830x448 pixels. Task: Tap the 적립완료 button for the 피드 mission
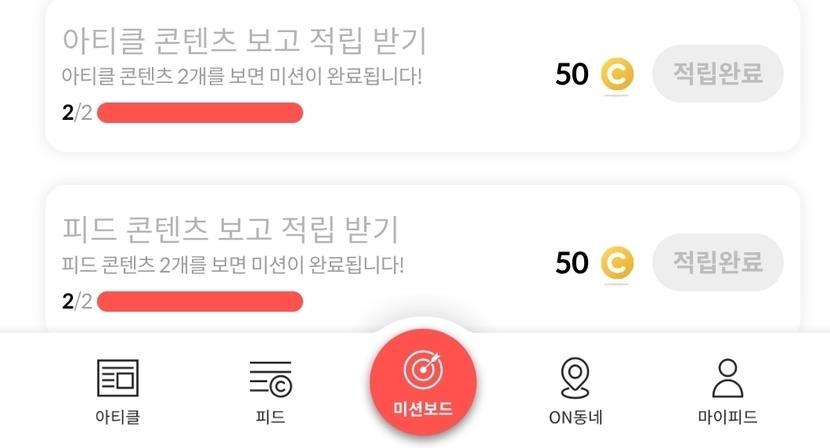tap(717, 262)
